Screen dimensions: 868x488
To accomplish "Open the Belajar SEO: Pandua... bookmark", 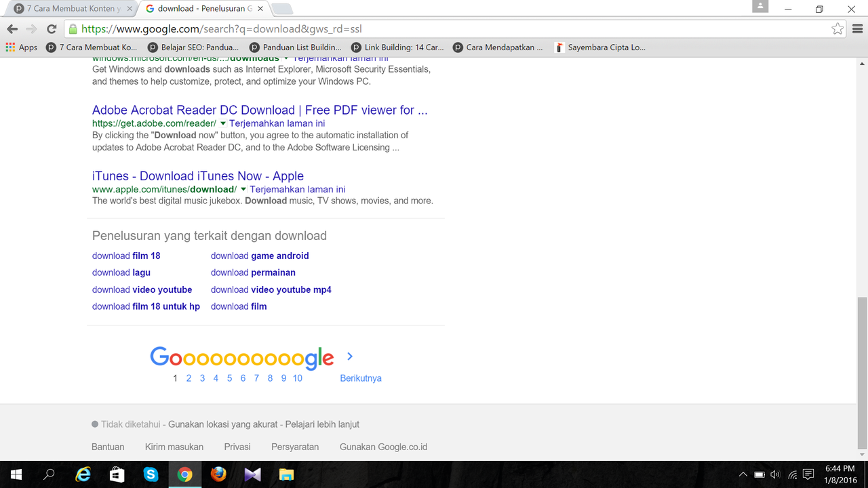I will pos(193,47).
